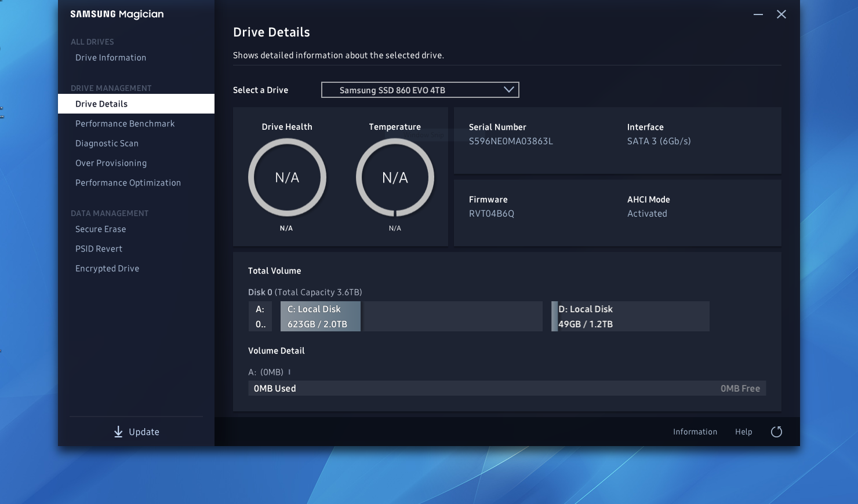The width and height of the screenshot is (858, 504).
Task: Click the firmware version RVT04B6Q
Action: pyautogui.click(x=492, y=213)
